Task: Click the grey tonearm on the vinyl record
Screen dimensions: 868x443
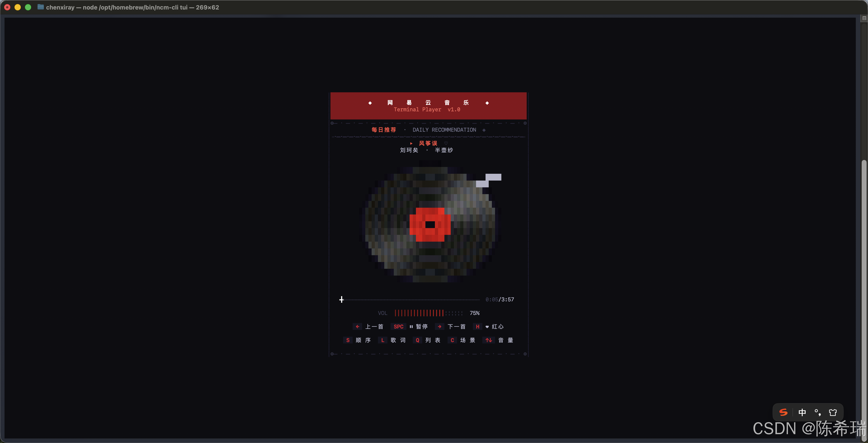Action: [x=488, y=181]
